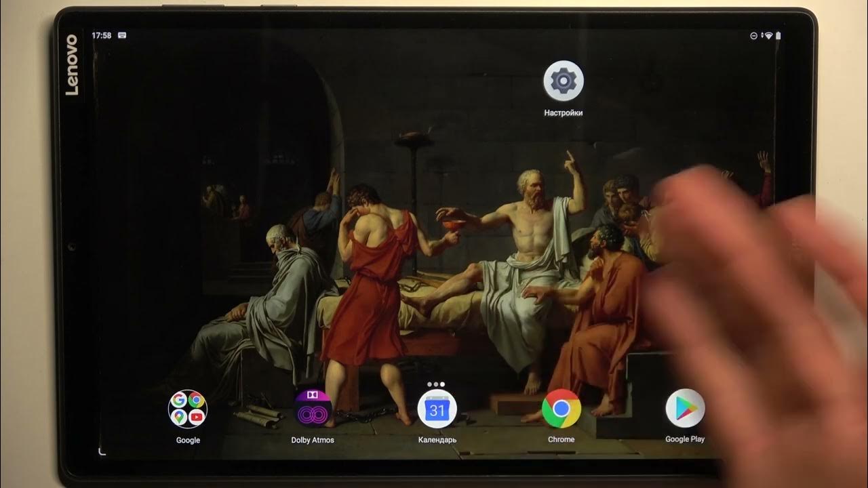Screen dimensions: 868x488
Task: Open the Google apps folder
Action: click(x=188, y=409)
